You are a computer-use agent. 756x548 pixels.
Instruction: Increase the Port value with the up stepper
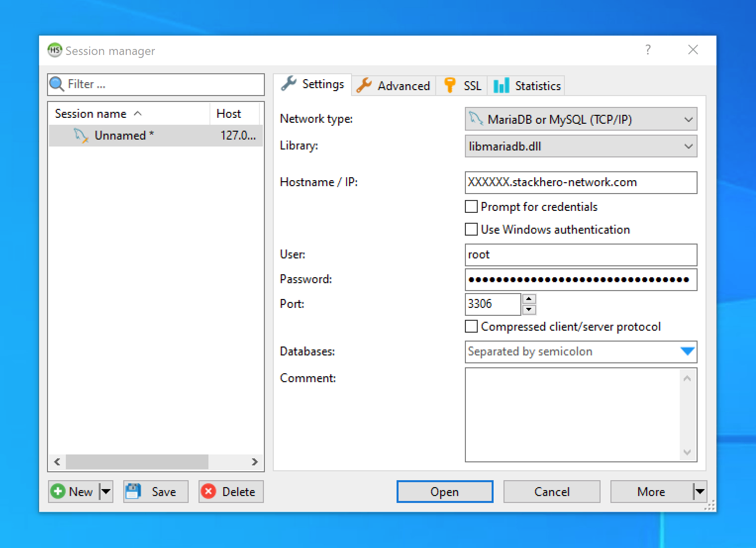[528, 299]
